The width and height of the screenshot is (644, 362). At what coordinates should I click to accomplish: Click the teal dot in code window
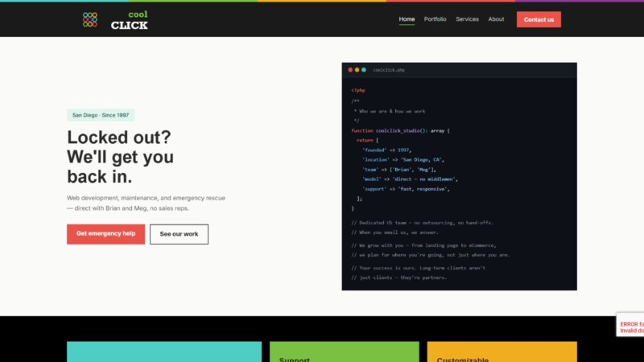pos(364,70)
